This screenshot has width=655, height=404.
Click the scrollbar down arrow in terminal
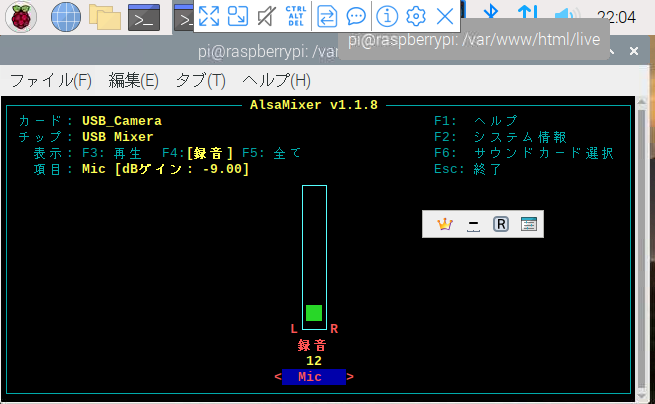[642, 395]
